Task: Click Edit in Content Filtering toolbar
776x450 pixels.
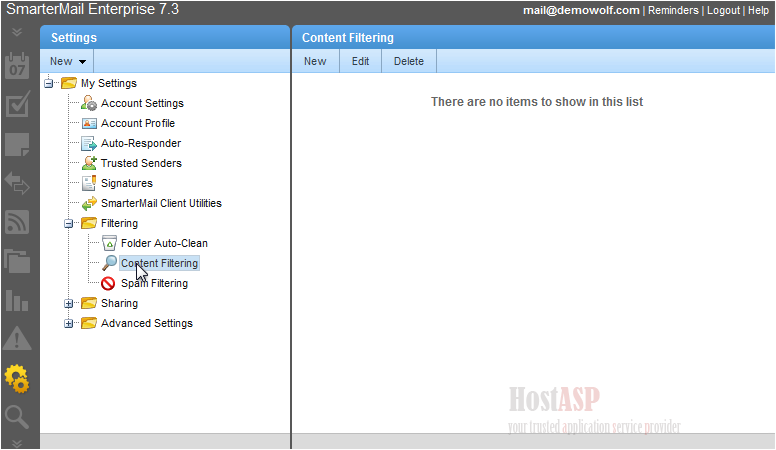Action: coord(360,61)
